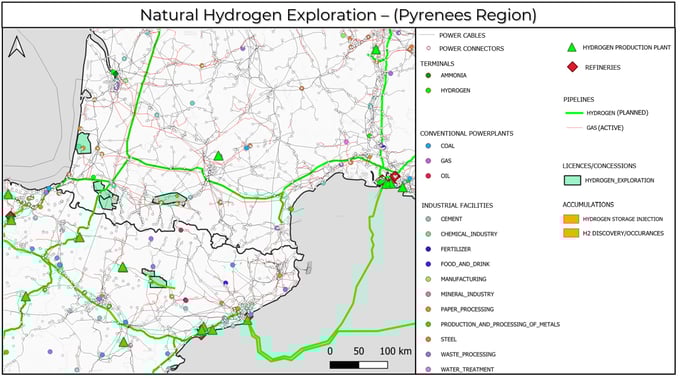Click the red Refineries diamond in the legend
The height and width of the screenshot is (379, 680).
pos(572,67)
